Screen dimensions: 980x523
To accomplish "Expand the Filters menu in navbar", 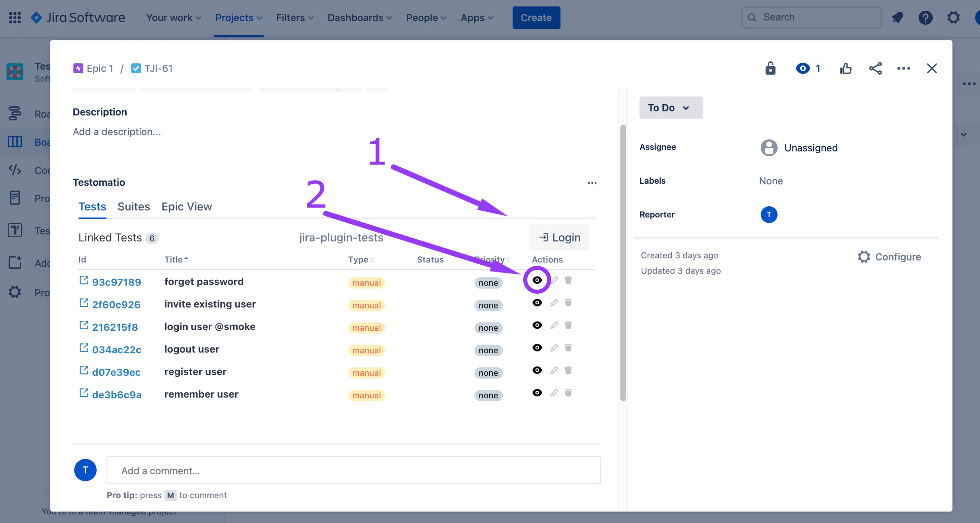I will (294, 17).
